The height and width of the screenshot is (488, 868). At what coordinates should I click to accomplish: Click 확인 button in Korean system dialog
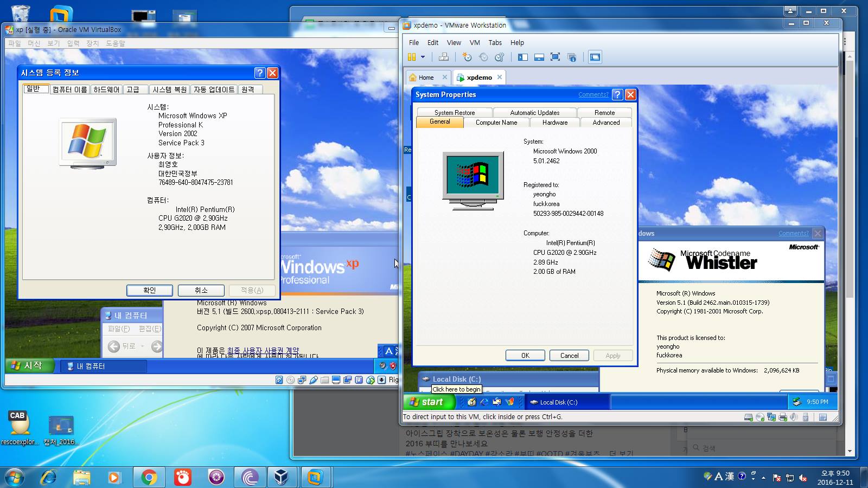(150, 291)
